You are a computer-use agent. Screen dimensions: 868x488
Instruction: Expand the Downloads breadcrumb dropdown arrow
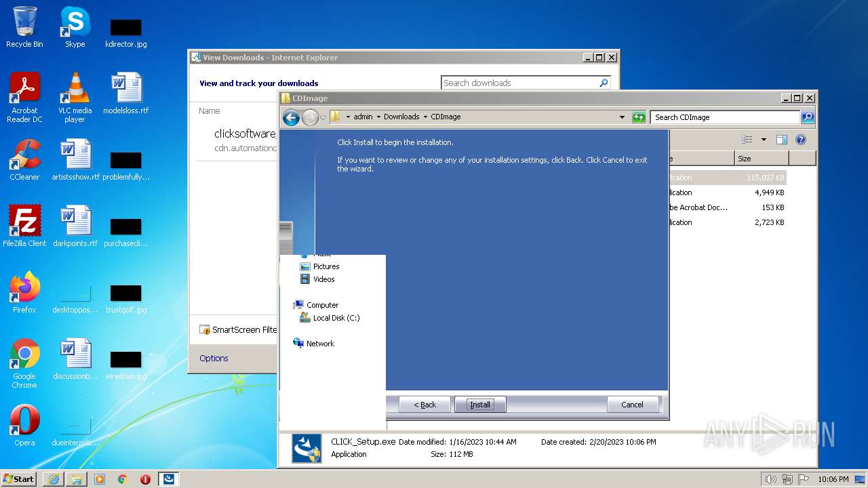coord(425,117)
